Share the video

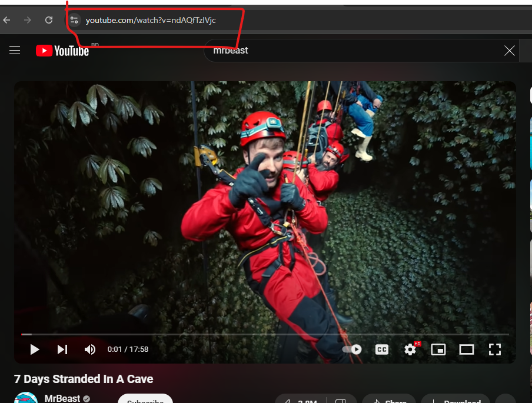[x=389, y=399]
